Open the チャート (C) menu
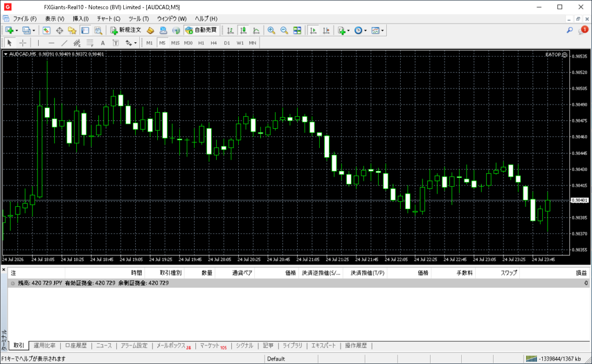This screenshot has height=364, width=592. 108,18
